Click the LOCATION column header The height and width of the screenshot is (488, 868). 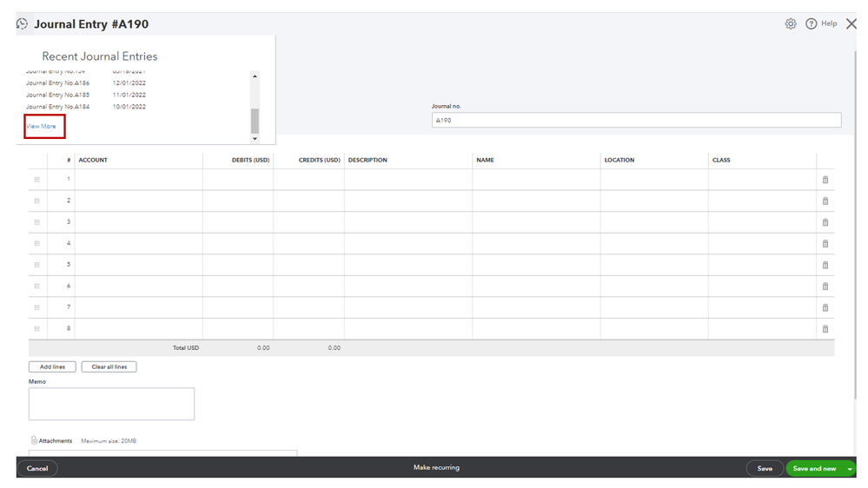tap(619, 160)
